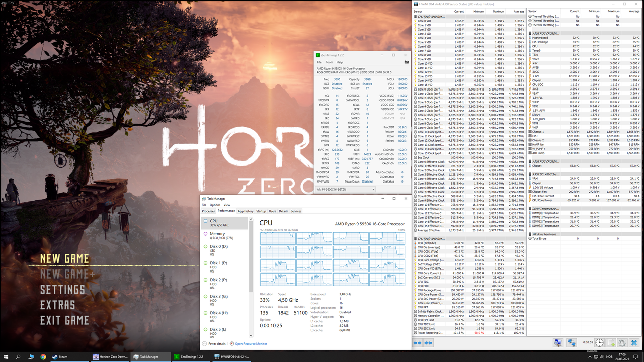Screen dimensions: 644x362
Task: Start logging with the sheet-plus icon
Action: (611, 343)
